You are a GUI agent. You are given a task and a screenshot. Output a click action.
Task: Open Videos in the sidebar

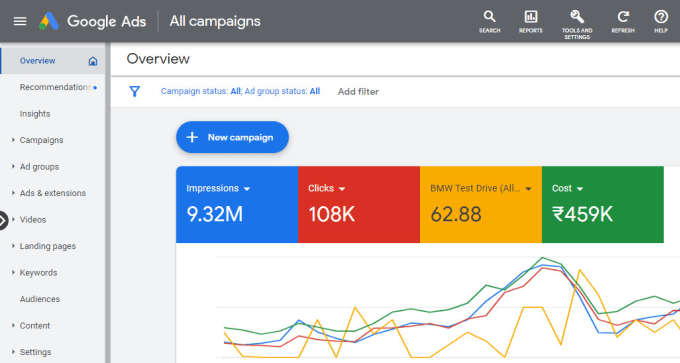[x=33, y=220]
